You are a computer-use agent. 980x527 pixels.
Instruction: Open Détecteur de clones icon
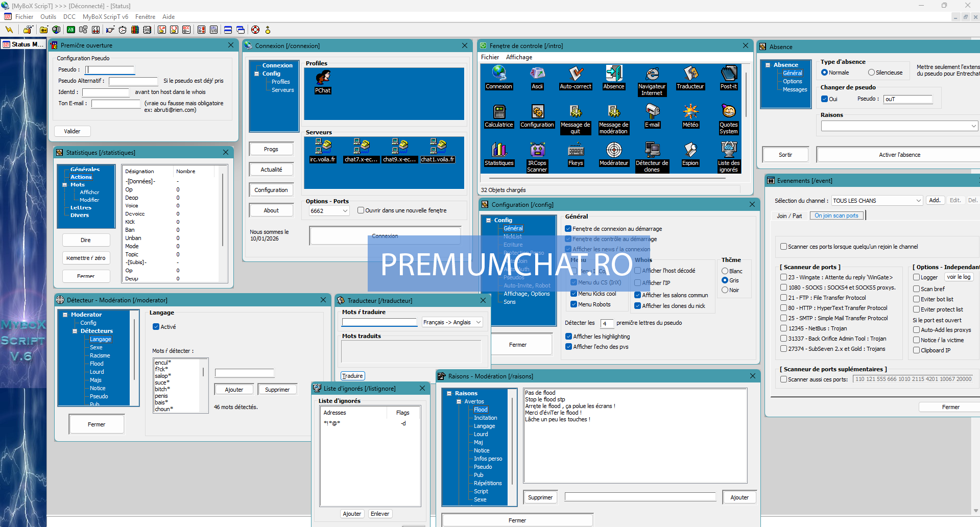pyautogui.click(x=652, y=158)
